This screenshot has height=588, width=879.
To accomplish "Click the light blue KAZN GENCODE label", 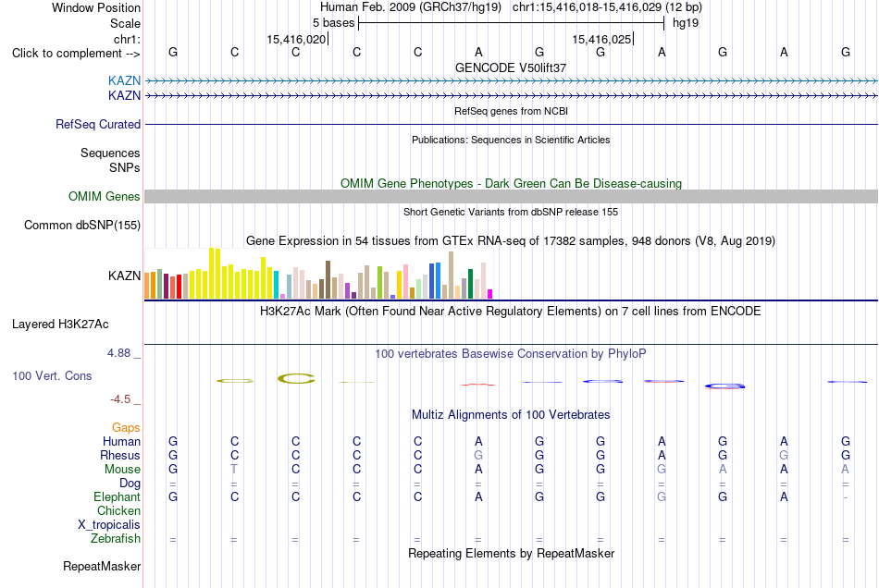I will 125,80.
